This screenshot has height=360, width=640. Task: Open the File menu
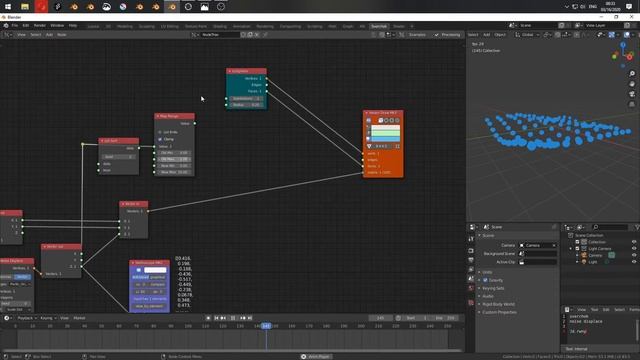15,25
